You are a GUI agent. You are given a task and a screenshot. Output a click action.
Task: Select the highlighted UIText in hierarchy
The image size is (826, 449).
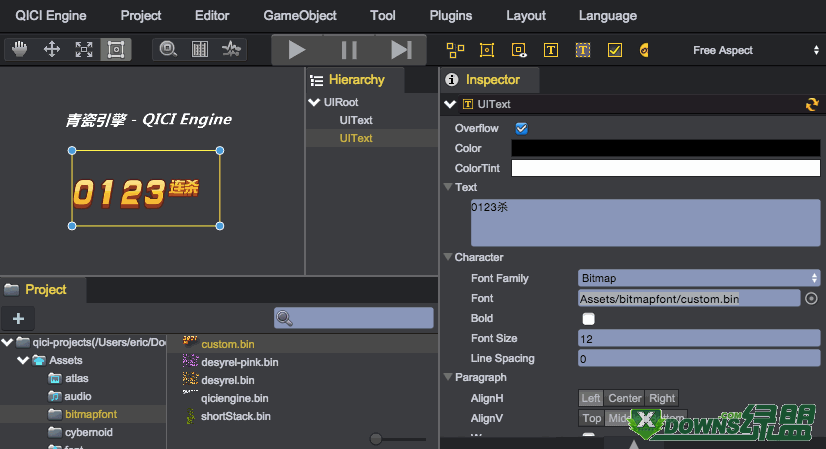tap(356, 138)
